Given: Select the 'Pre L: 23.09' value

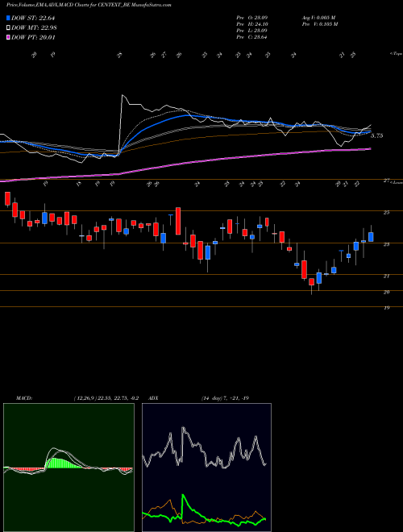Looking at the screenshot, I should (251, 31).
